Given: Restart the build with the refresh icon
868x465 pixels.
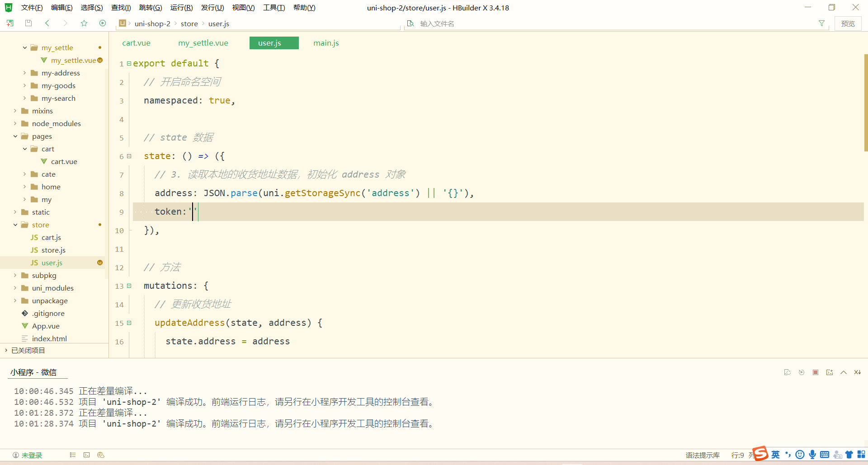Looking at the screenshot, I should tap(802, 372).
